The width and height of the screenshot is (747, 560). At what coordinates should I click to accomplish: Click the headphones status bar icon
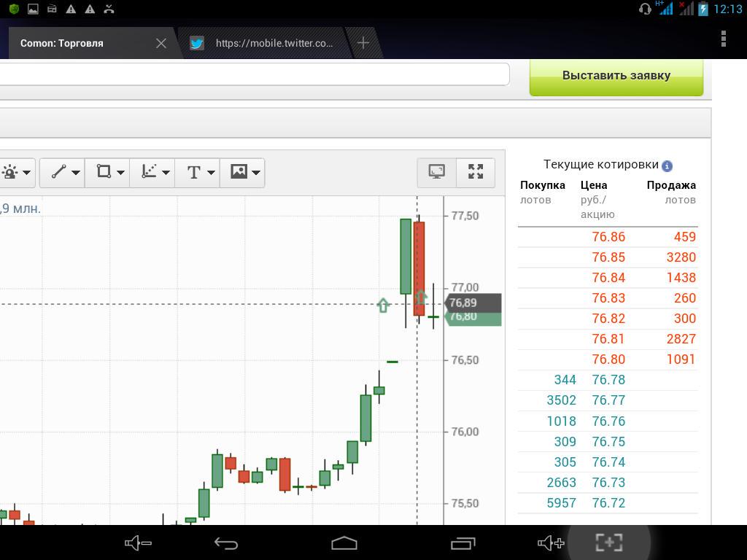click(x=645, y=9)
